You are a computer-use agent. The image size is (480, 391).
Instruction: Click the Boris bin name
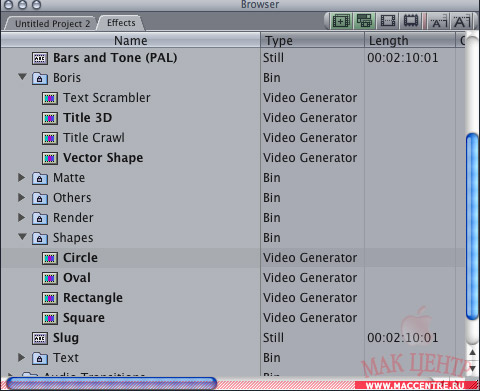(67, 78)
